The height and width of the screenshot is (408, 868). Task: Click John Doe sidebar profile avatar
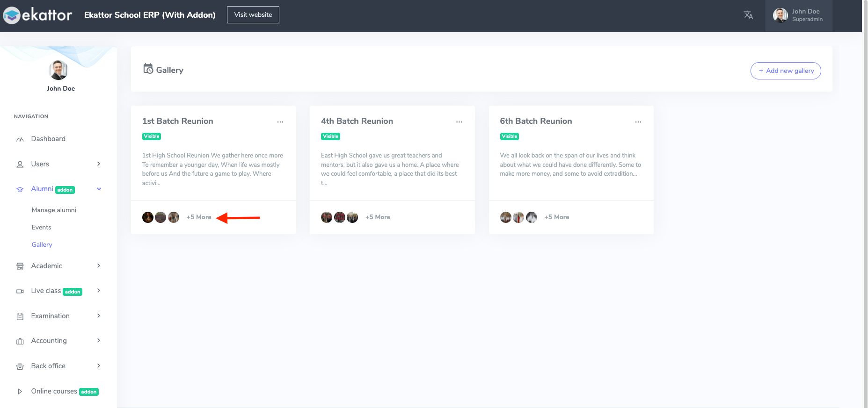[x=58, y=71]
